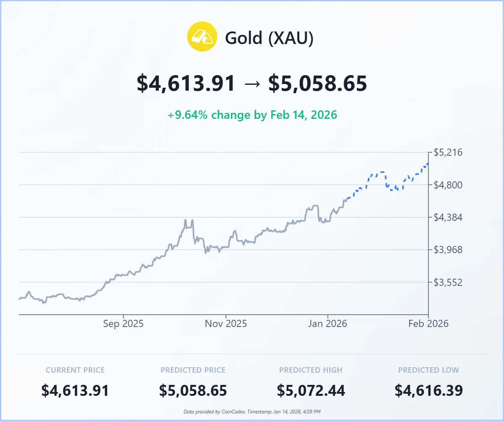This screenshot has width=504, height=421.
Task: Select the $3,968 y-axis label
Action: pyautogui.click(x=448, y=250)
